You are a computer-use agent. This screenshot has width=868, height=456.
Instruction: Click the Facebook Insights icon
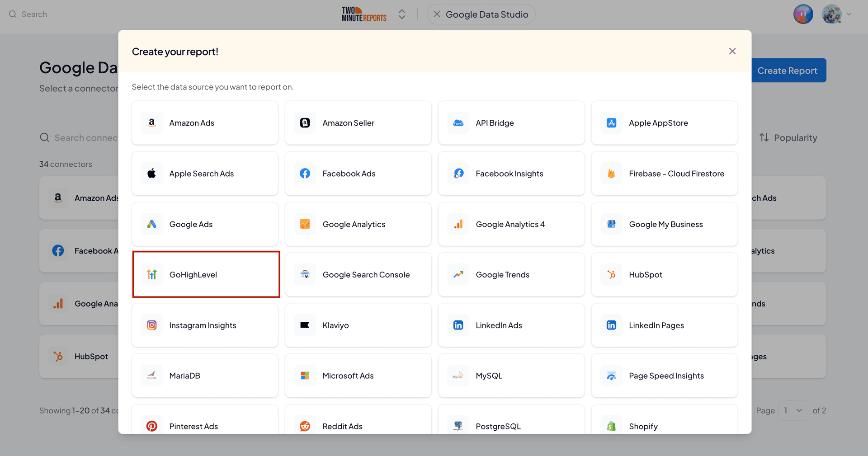[x=458, y=174]
